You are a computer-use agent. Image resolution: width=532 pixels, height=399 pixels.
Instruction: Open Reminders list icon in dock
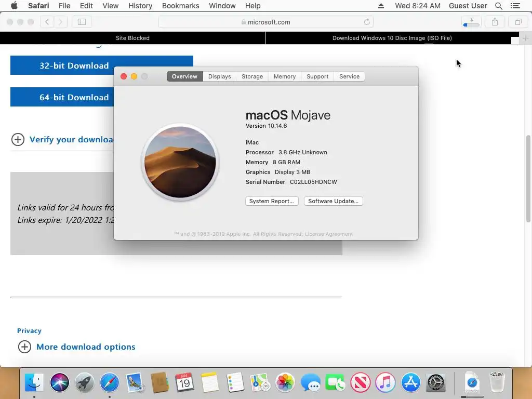[x=235, y=382]
